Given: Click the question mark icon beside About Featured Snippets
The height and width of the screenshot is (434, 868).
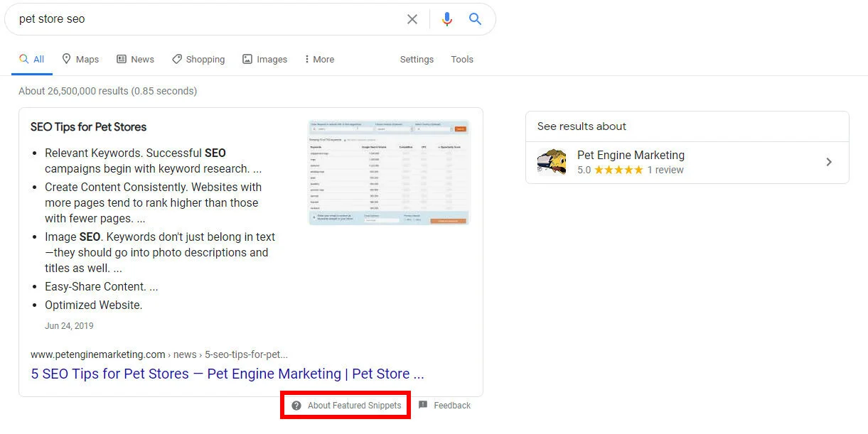Looking at the screenshot, I should pos(296,406).
